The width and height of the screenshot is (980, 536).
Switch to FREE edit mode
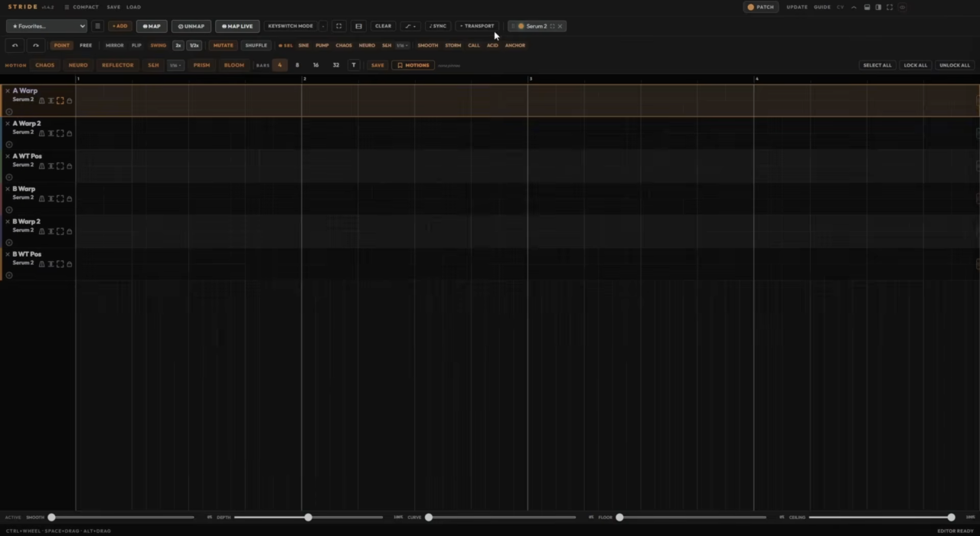coord(86,45)
